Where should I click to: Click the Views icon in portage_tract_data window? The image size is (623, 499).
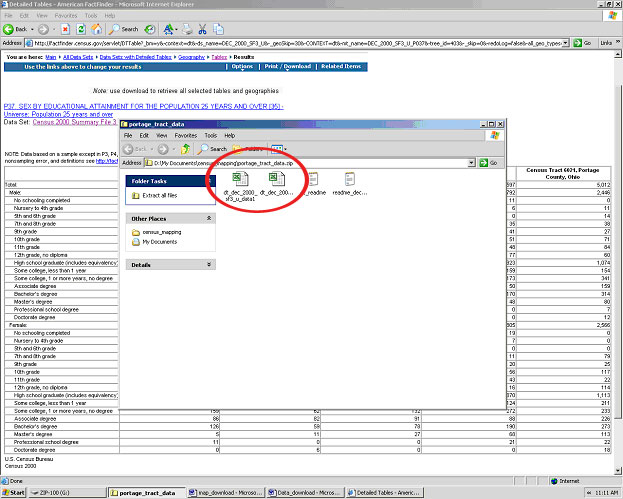(x=277, y=149)
